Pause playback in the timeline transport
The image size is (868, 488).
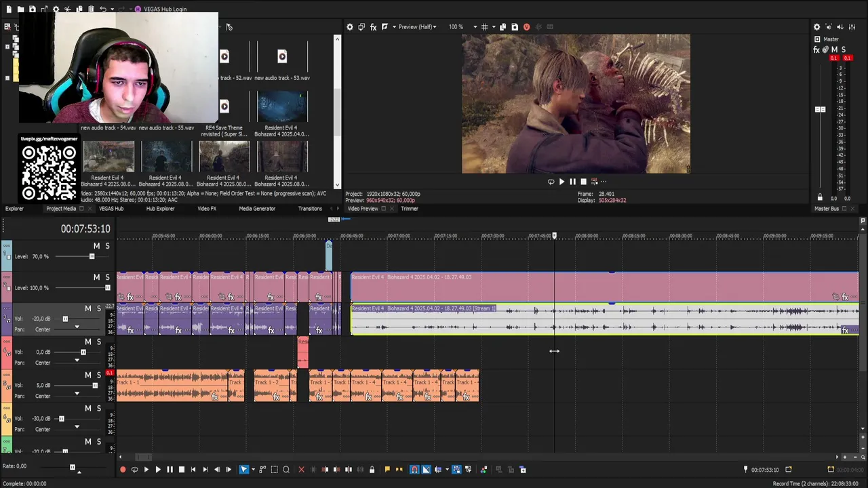170,470
